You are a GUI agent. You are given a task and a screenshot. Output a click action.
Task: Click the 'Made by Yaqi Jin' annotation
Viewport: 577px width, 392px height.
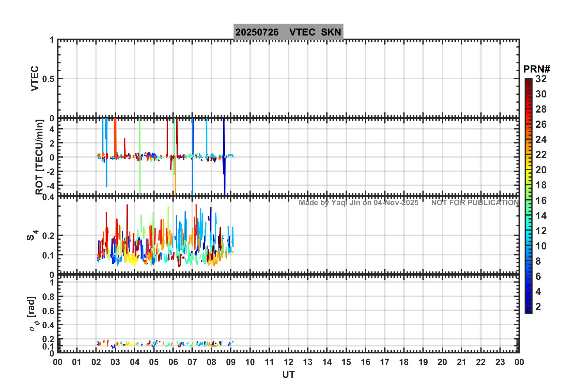coord(359,203)
